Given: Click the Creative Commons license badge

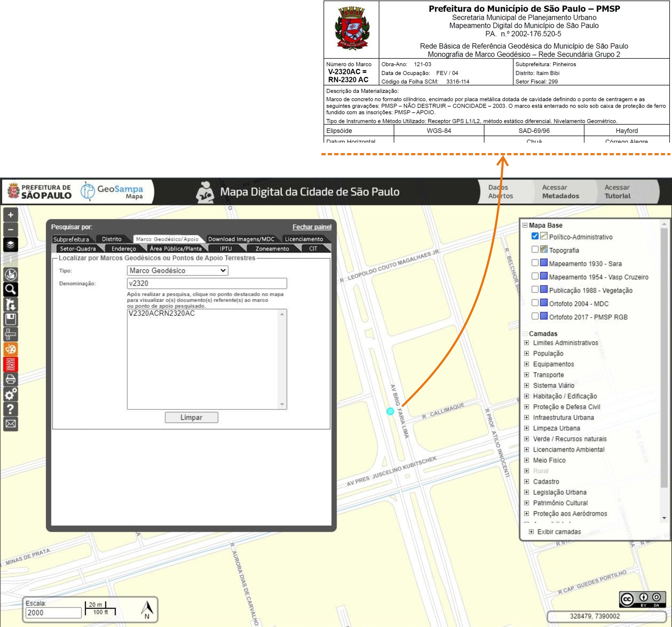Looking at the screenshot, I should click(642, 599).
